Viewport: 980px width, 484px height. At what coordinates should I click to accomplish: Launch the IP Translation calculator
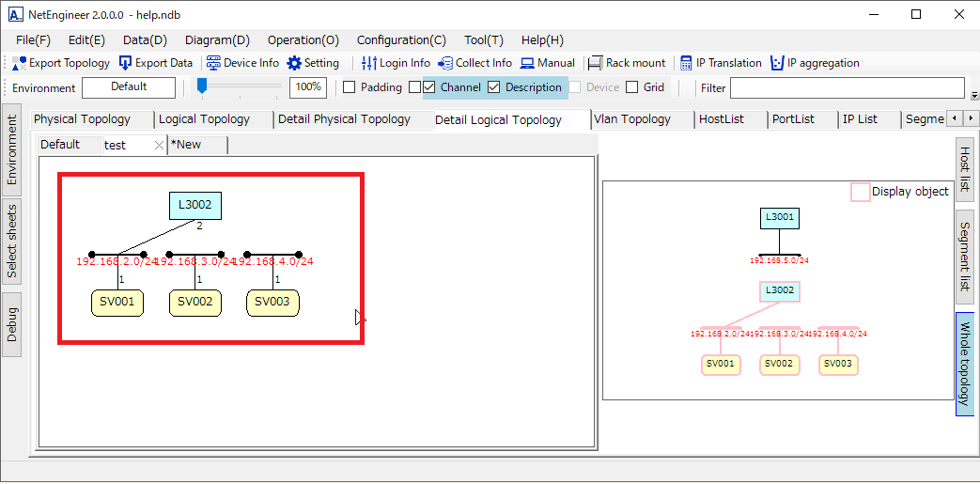[x=686, y=63]
